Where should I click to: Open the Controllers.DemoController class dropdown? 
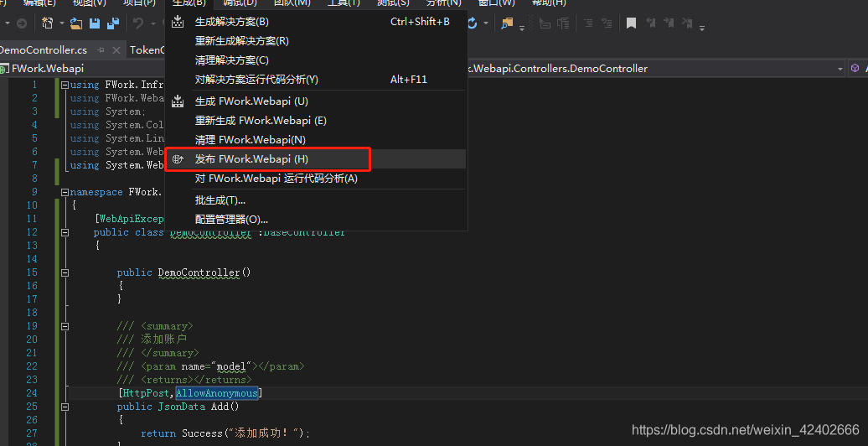click(x=841, y=69)
